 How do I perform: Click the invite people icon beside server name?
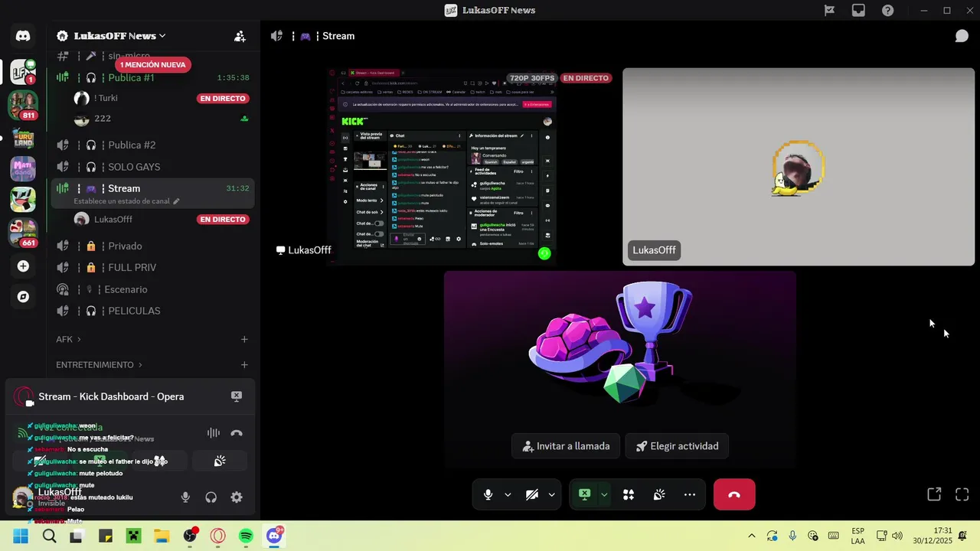pos(240,36)
